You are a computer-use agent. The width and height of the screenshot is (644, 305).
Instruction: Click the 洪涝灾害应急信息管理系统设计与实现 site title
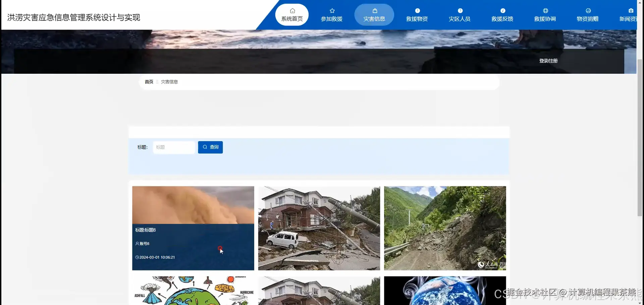(74, 17)
